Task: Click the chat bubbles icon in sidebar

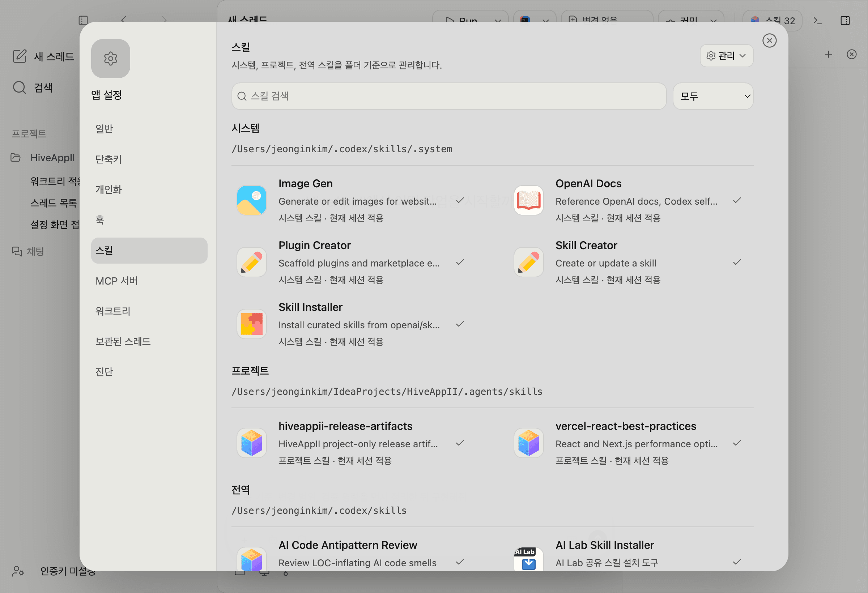Action: 17,251
